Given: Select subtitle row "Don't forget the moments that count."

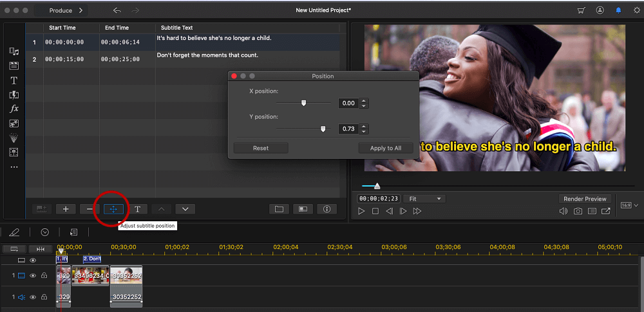Looking at the screenshot, I should [183, 59].
